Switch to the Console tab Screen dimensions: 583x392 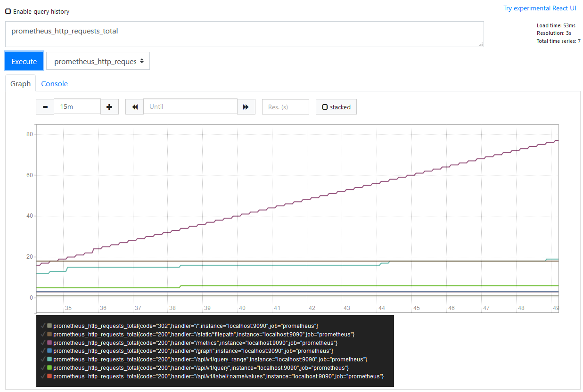(x=55, y=83)
